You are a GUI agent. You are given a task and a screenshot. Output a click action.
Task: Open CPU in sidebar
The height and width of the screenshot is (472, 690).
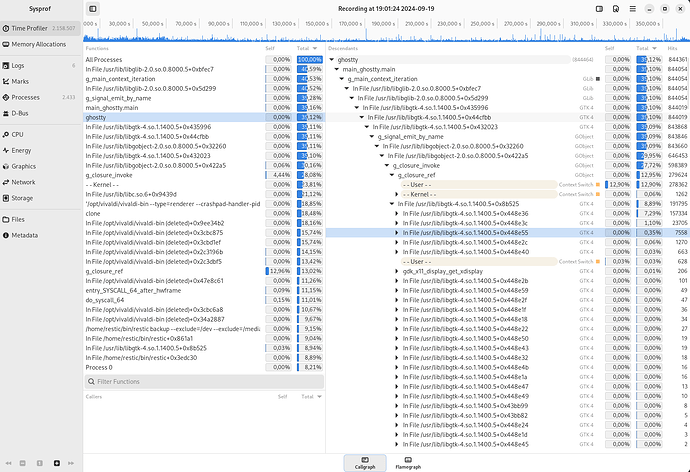40,135
